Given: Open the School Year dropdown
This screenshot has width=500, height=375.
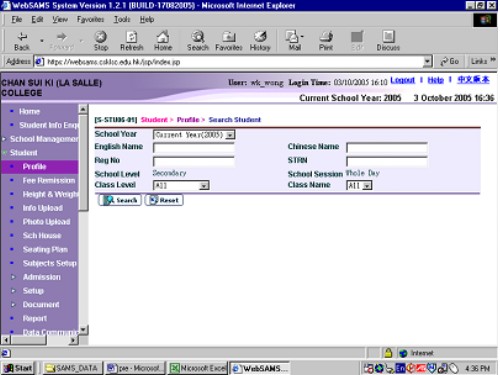Looking at the screenshot, I should tap(194, 135).
